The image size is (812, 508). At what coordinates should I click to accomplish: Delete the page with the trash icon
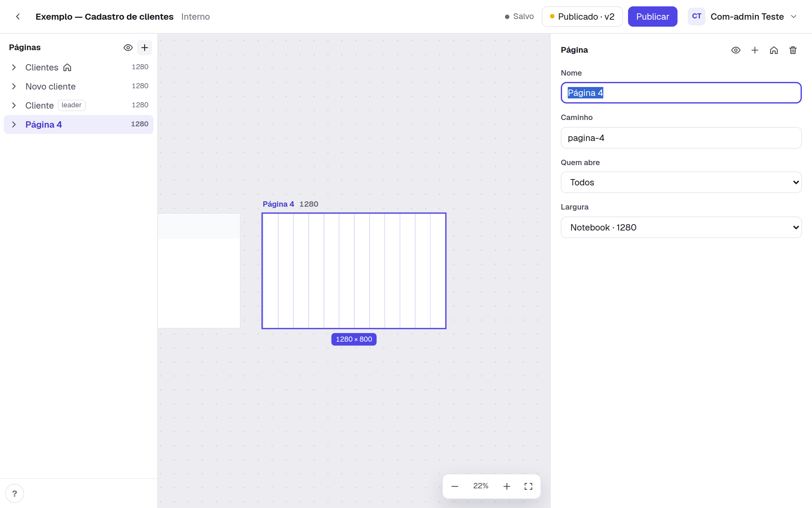(x=793, y=50)
